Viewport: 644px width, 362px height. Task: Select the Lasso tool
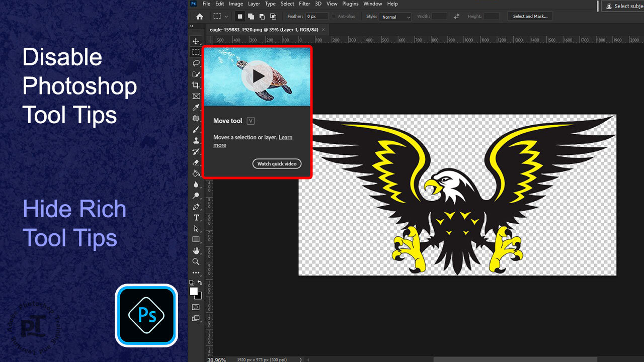196,63
